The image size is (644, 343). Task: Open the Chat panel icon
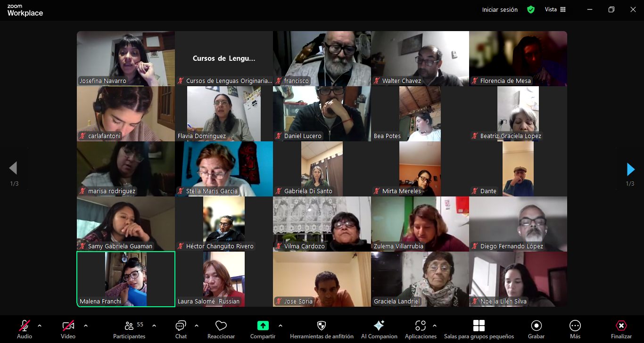pyautogui.click(x=181, y=326)
